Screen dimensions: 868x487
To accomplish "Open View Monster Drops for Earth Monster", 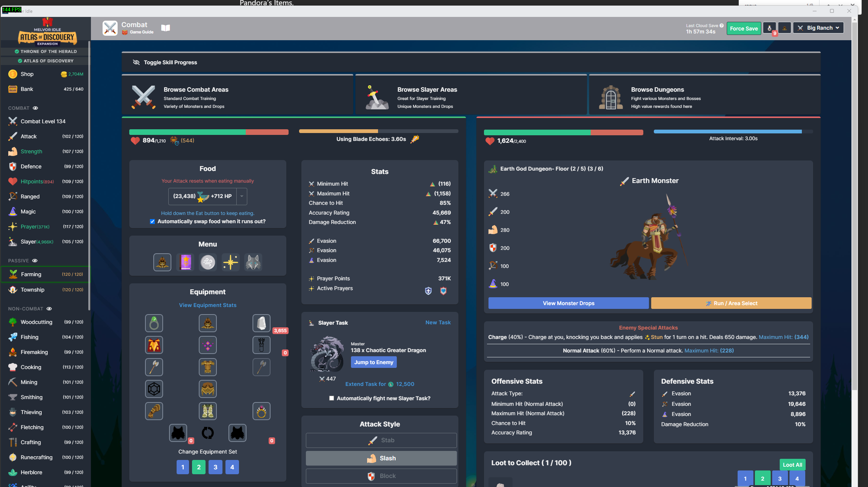I will [568, 303].
